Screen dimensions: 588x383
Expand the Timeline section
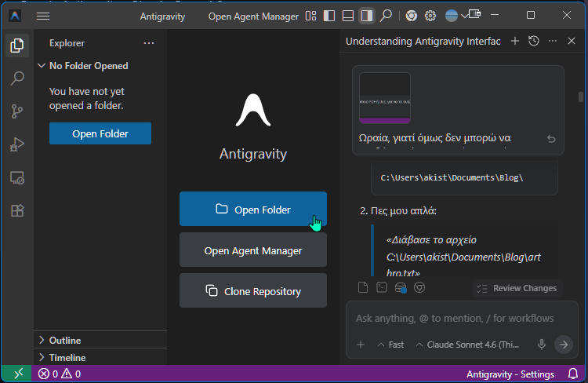coord(67,358)
